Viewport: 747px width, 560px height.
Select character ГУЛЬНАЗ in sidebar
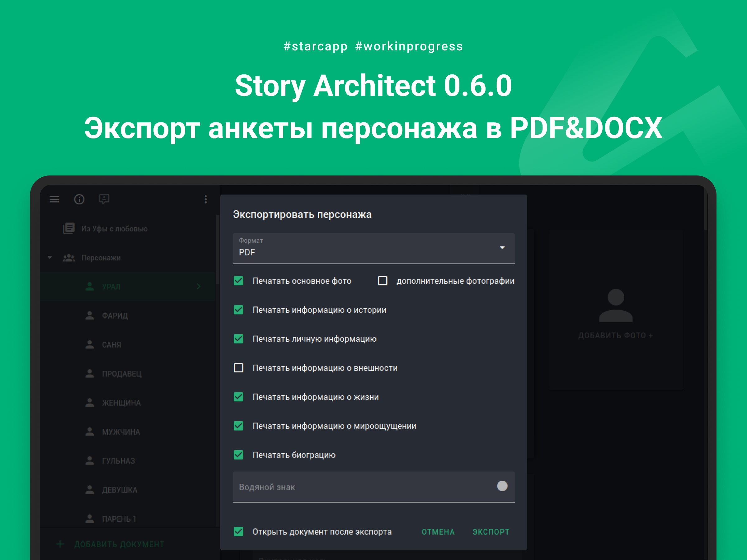pos(128,461)
